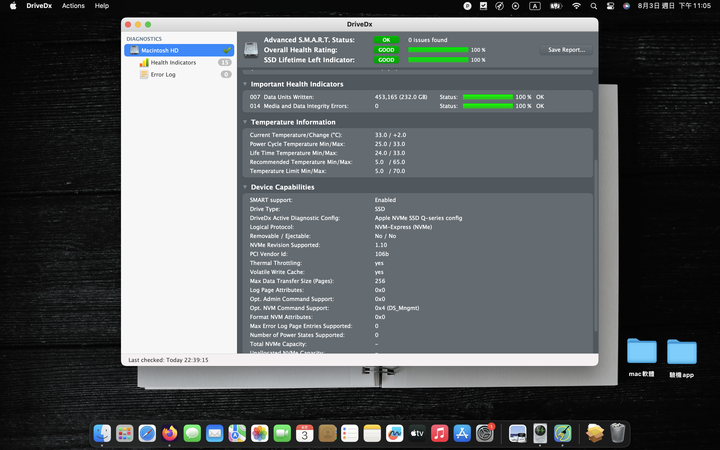Open the Apple menu
720x450 pixels.
13,6
